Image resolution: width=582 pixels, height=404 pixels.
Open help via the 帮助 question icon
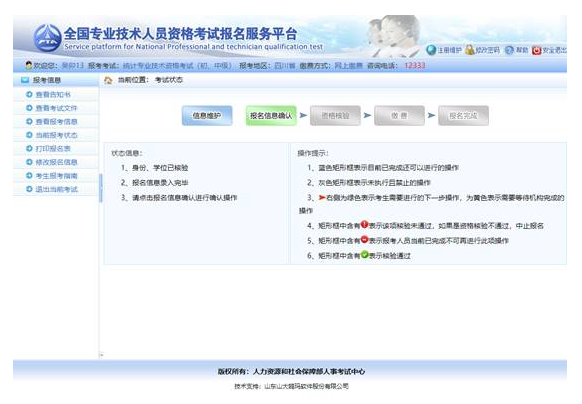(509, 50)
